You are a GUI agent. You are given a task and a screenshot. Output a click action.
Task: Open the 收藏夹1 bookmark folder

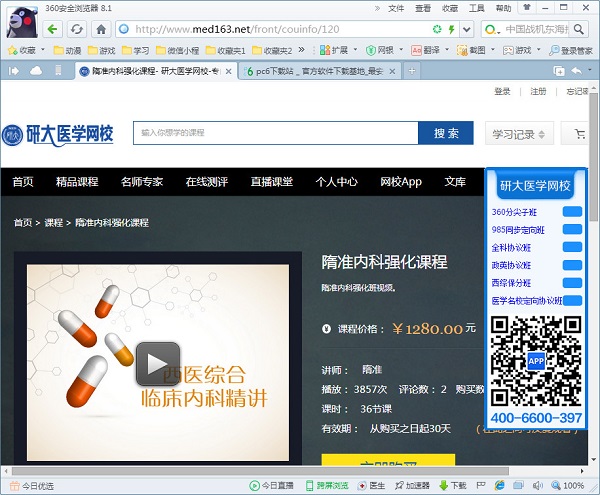coord(225,50)
